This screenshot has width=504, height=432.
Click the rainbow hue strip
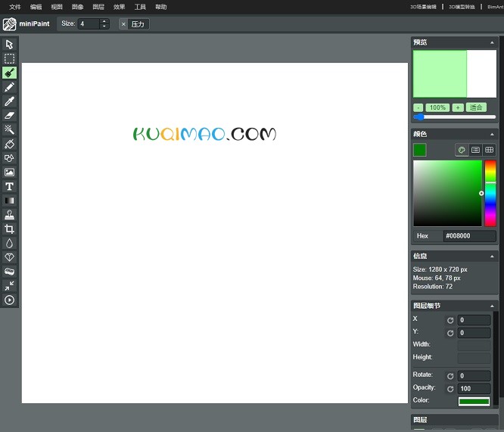tap(490, 193)
